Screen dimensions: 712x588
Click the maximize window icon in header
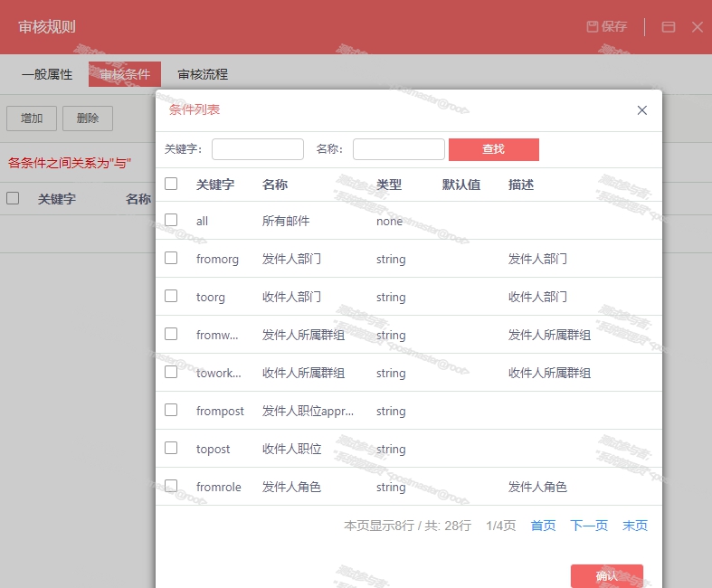coord(669,27)
